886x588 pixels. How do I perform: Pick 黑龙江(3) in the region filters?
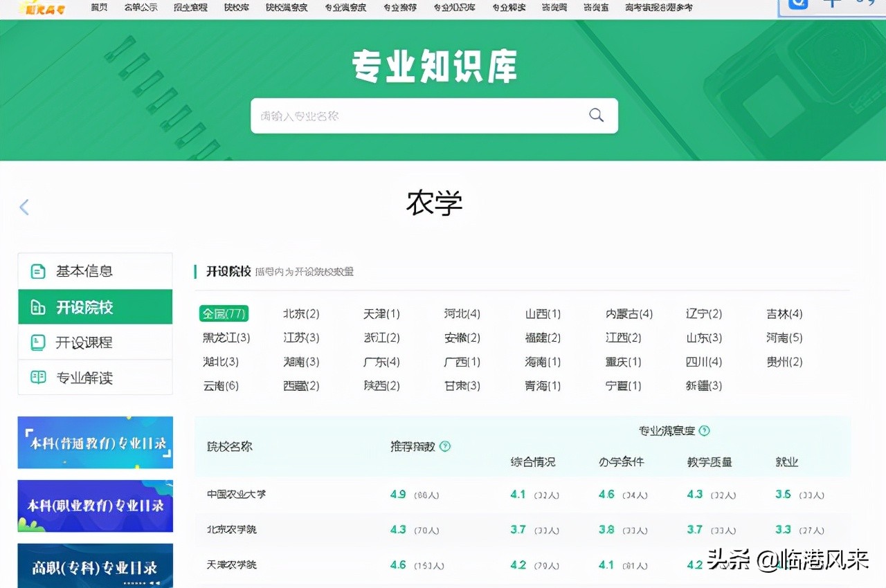[x=226, y=338]
